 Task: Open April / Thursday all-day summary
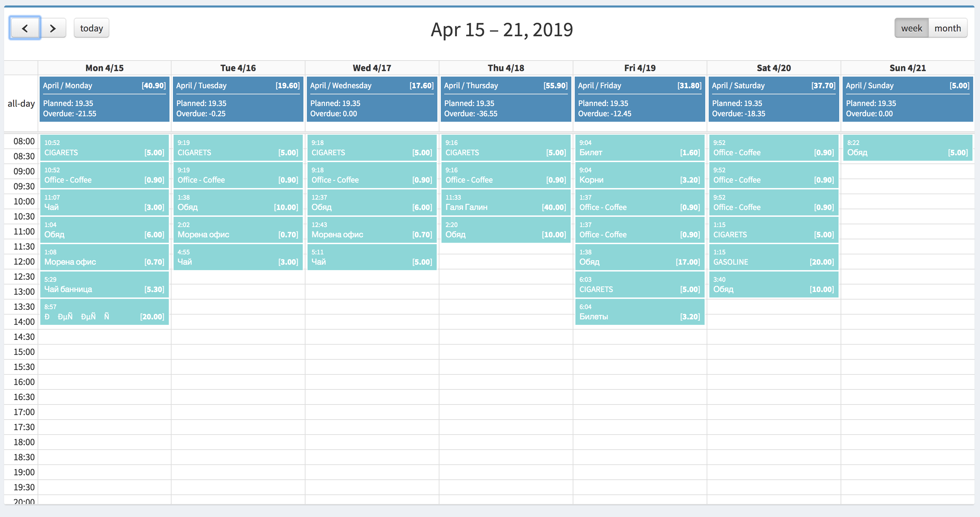[x=506, y=99]
